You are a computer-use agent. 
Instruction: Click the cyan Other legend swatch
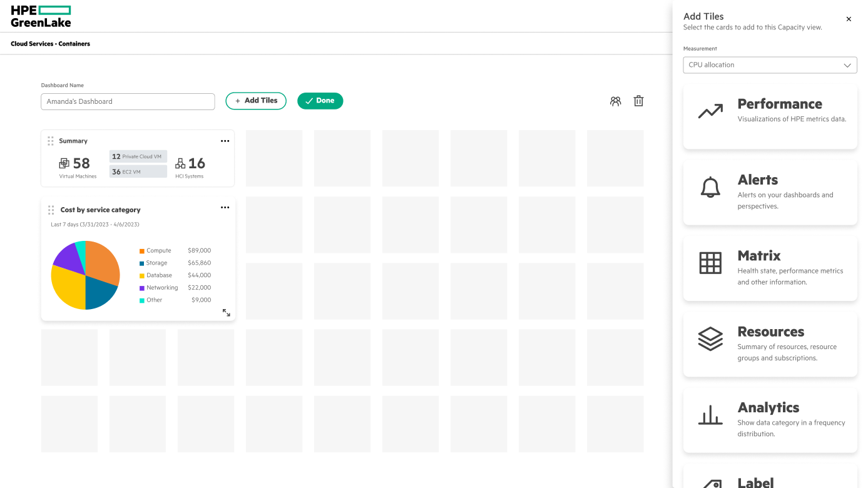(142, 300)
